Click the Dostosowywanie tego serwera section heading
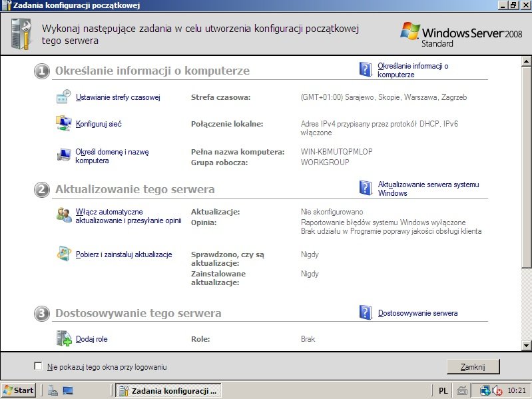The width and height of the screenshot is (532, 399). pos(138,313)
